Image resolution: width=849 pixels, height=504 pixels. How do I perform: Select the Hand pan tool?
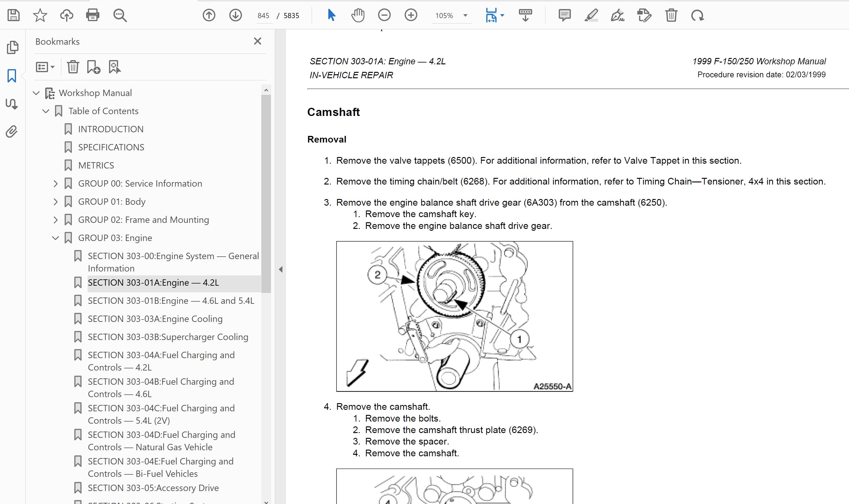(358, 15)
